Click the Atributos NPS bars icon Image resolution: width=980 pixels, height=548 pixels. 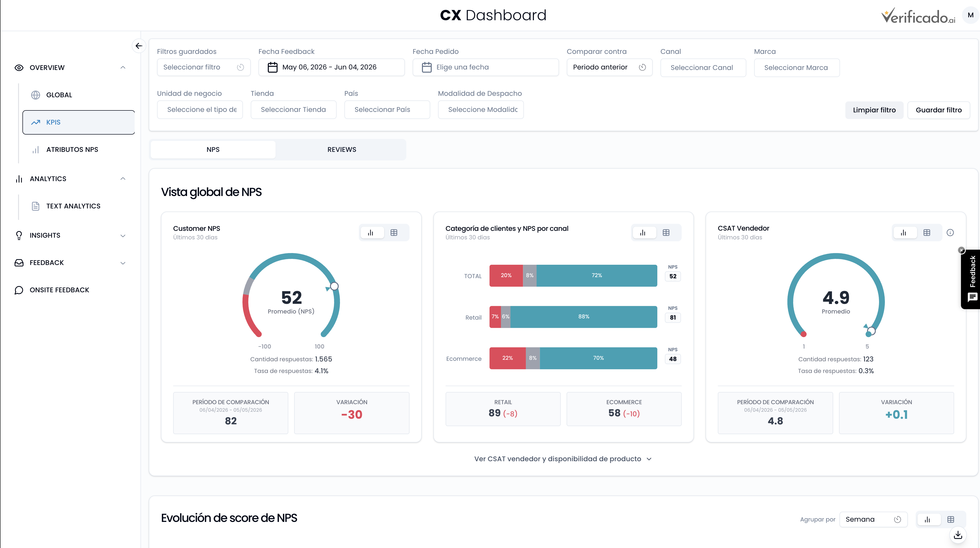(35, 150)
